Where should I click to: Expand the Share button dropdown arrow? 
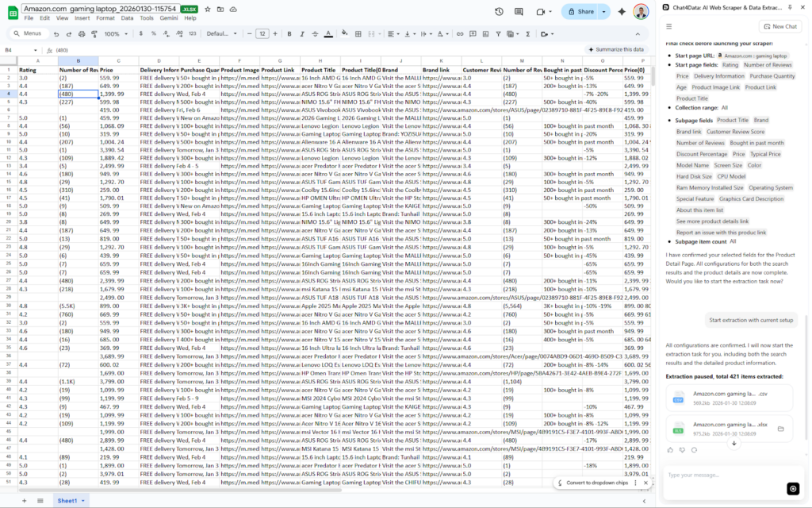(603, 11)
